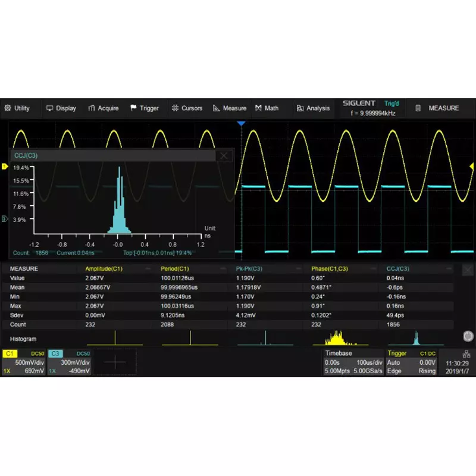Click the Utility gear icon
The width and height of the screenshot is (476, 476).
tap(8, 108)
